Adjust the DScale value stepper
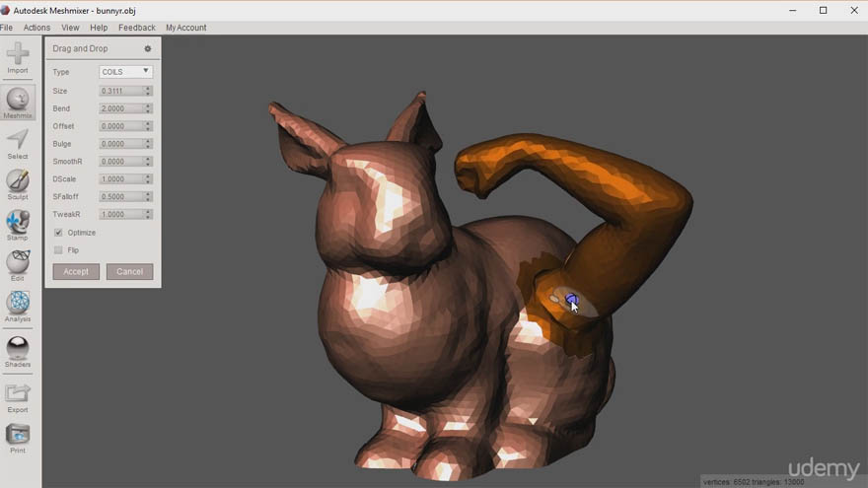 tap(148, 179)
